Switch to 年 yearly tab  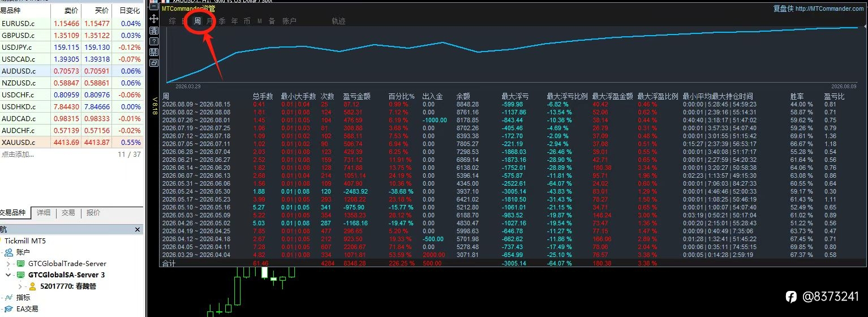234,21
